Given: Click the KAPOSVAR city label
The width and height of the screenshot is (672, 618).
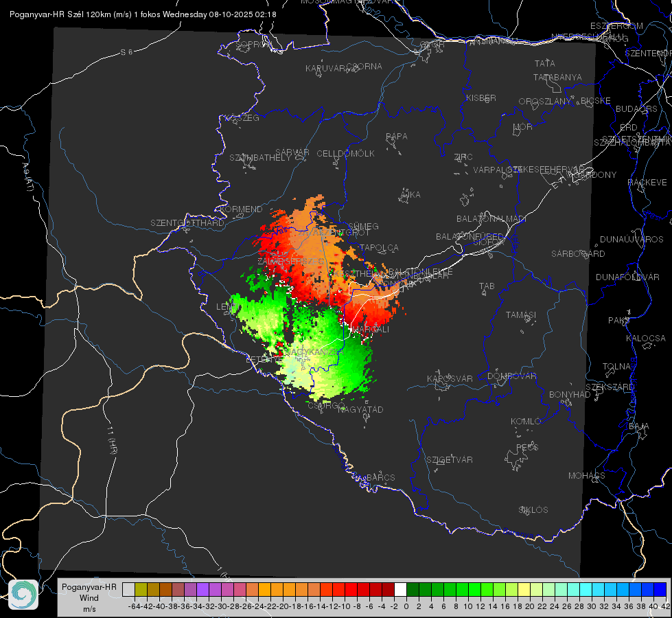Looking at the screenshot, I should click(450, 378).
